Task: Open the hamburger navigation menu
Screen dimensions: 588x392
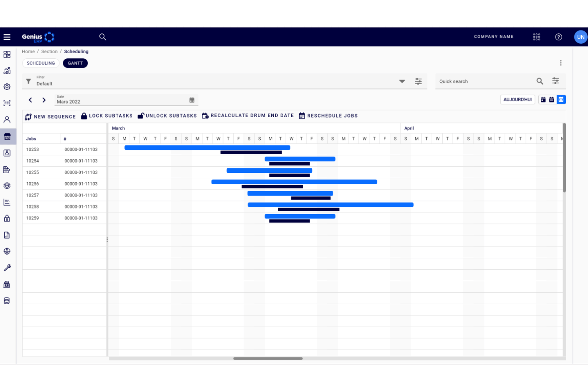Action: click(7, 37)
